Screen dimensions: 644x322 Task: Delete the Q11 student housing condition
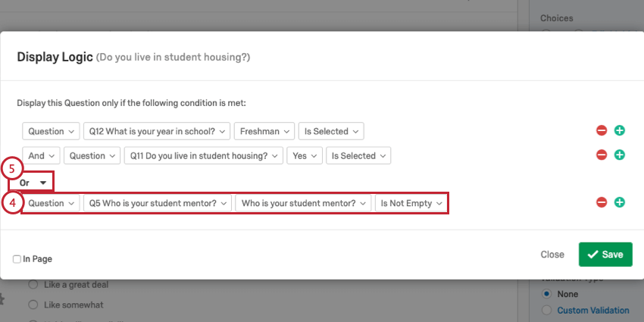[x=602, y=155]
